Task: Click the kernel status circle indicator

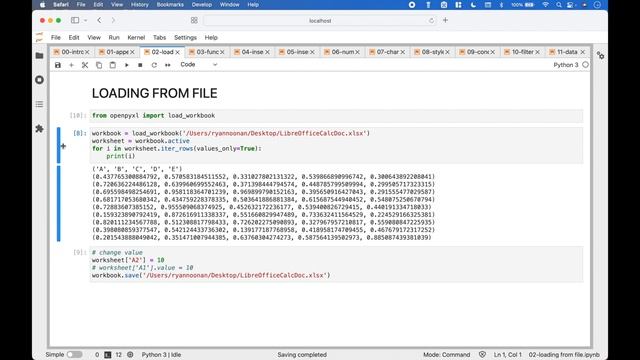Action: 585,65
